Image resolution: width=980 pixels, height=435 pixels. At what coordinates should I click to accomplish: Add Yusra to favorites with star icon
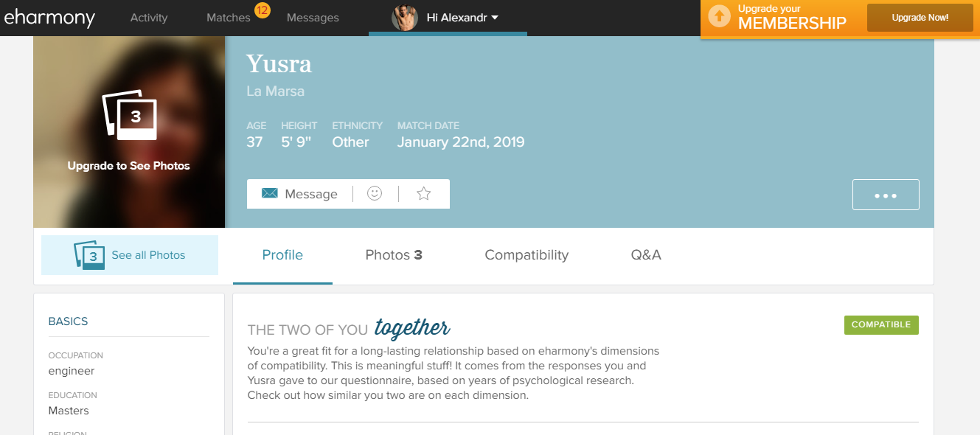[x=423, y=193]
